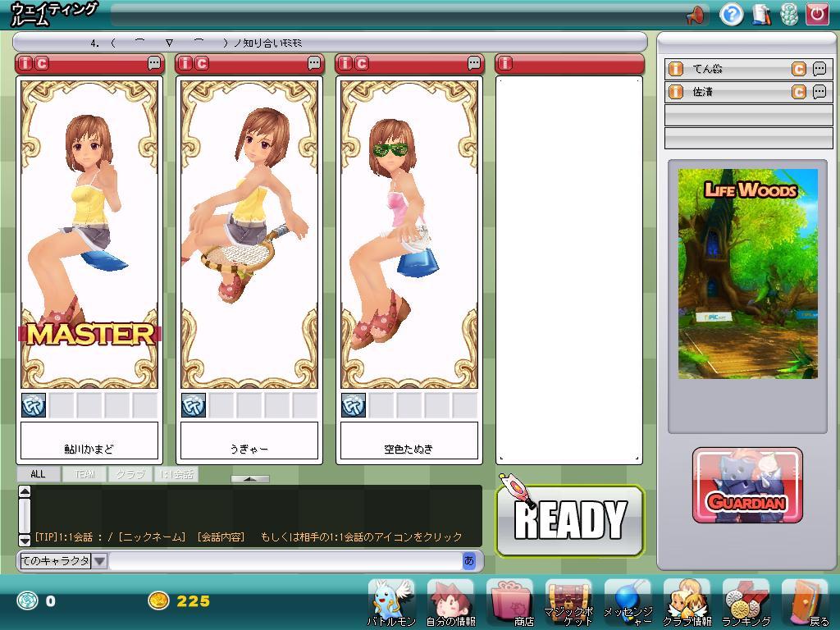Open the メッセンジャー messenger icon
The width and height of the screenshot is (840, 630).
(x=628, y=602)
